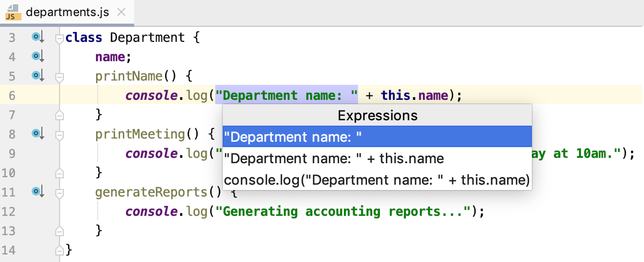The width and height of the screenshot is (644, 262).
Task: Click the gutter marker on line 4
Action: pos(37,56)
